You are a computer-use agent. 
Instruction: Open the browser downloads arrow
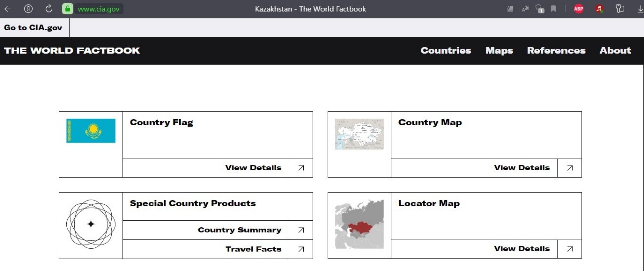coord(640,9)
